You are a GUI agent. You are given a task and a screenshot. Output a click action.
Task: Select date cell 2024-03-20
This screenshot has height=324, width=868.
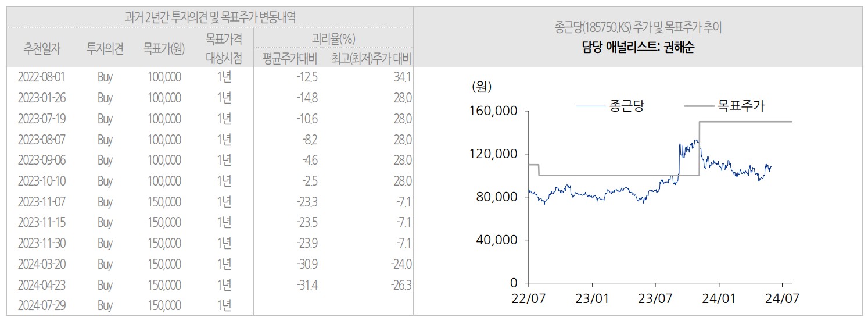pos(42,264)
